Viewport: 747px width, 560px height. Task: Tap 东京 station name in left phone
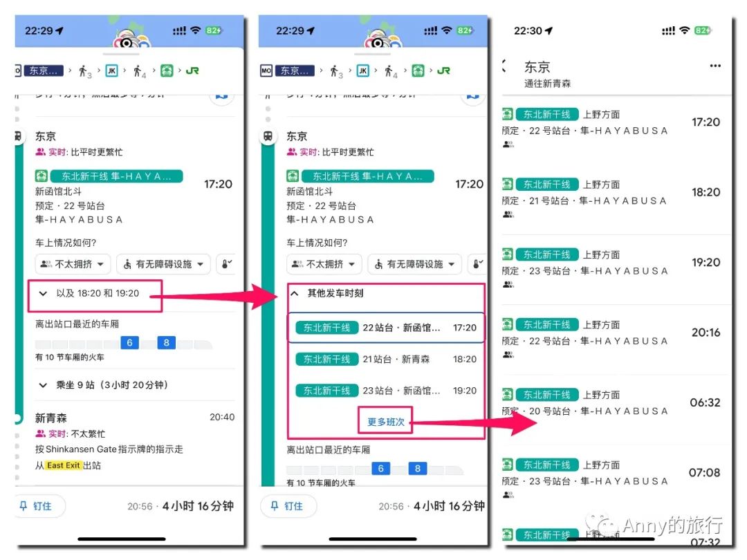[x=46, y=136]
